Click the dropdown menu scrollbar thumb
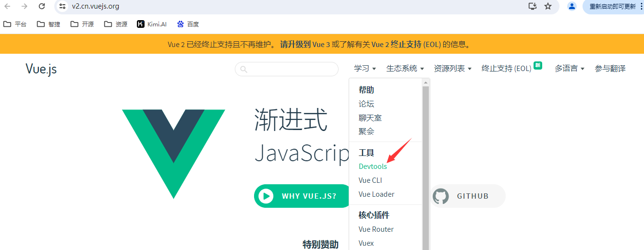Viewport: 644px width, 250px height. [x=425, y=168]
